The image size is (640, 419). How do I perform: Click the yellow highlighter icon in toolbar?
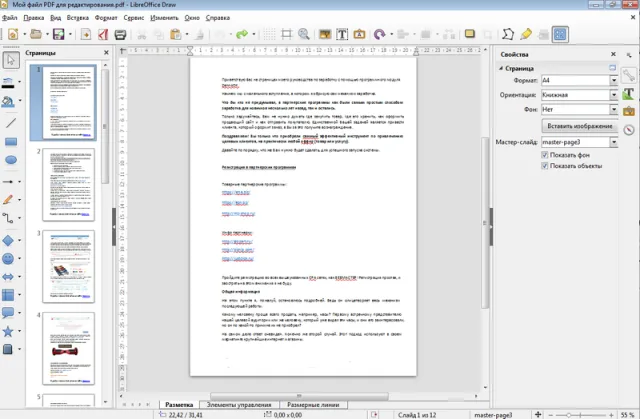(526, 34)
